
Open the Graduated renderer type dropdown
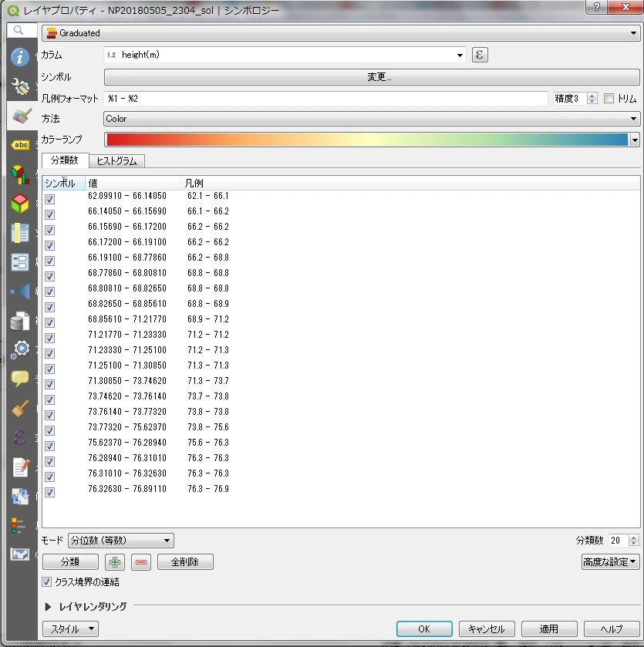(x=341, y=33)
